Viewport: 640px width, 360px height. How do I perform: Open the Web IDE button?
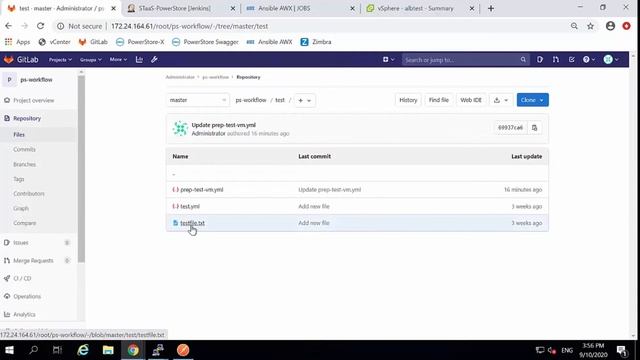(x=471, y=100)
